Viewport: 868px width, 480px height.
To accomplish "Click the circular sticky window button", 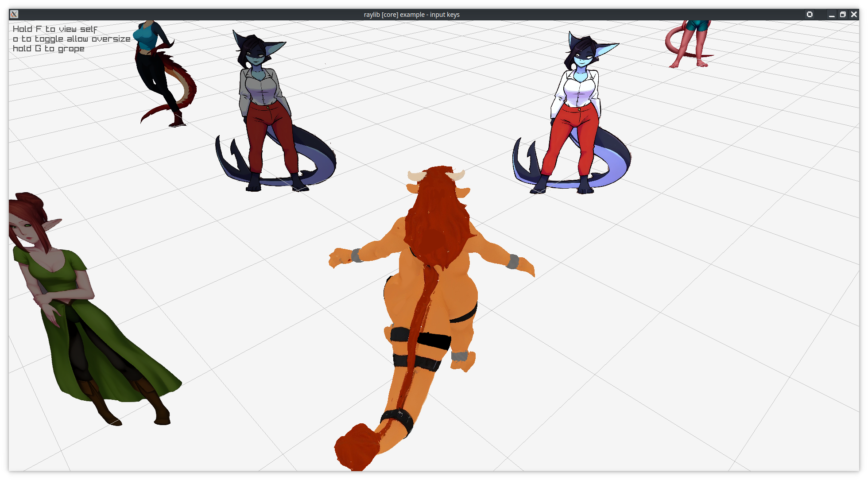I will pyautogui.click(x=810, y=14).
